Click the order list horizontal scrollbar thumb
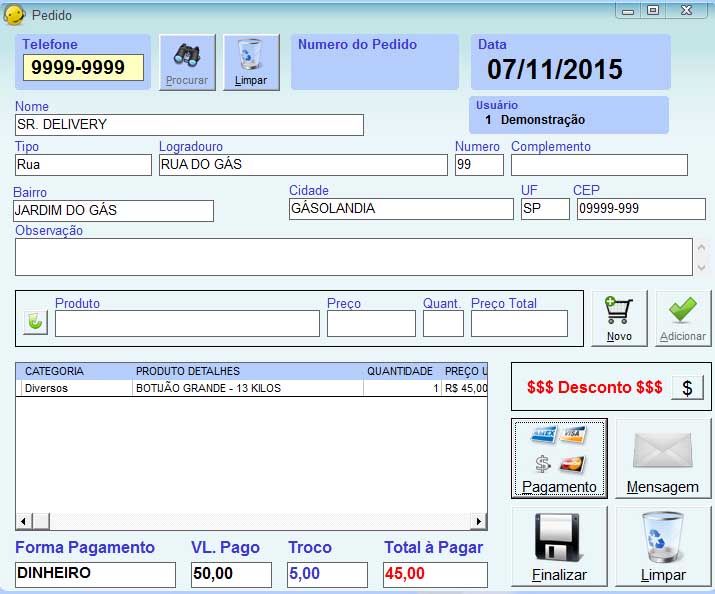 pyautogui.click(x=41, y=521)
